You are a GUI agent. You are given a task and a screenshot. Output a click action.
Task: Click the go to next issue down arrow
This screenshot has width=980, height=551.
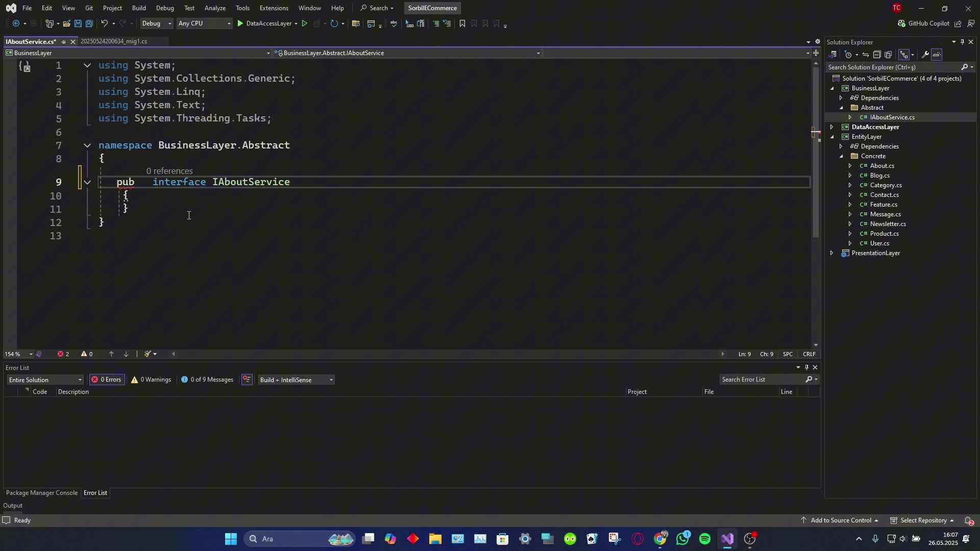[126, 354]
